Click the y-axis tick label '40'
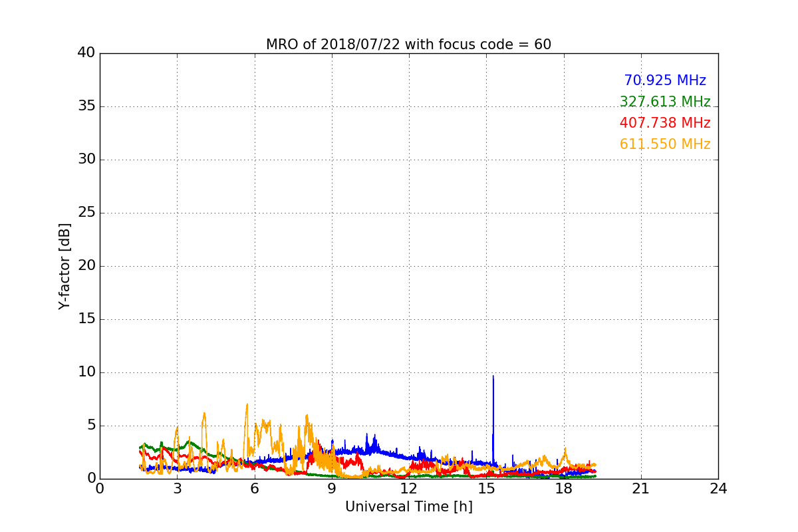Screen dimensions: 798x532 [x=86, y=53]
